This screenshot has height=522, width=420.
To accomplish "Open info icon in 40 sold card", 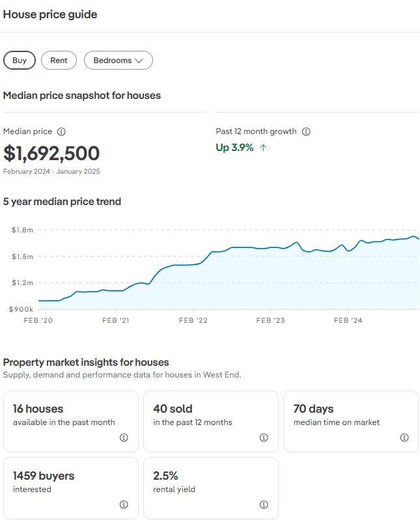I will [x=264, y=438].
